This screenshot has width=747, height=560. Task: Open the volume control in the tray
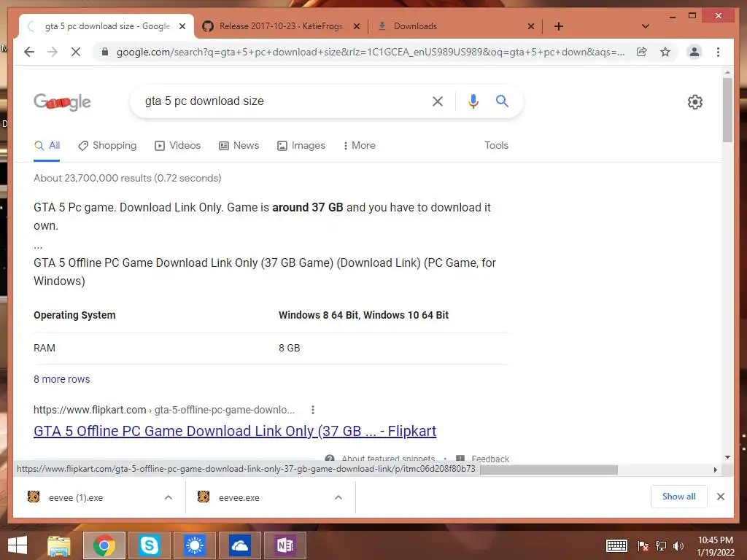[679, 545]
